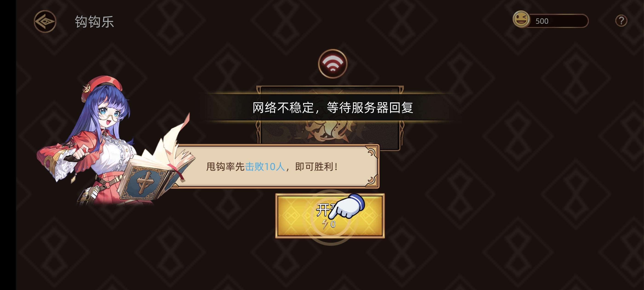Tap the red Wi-Fi network status icon

333,64
